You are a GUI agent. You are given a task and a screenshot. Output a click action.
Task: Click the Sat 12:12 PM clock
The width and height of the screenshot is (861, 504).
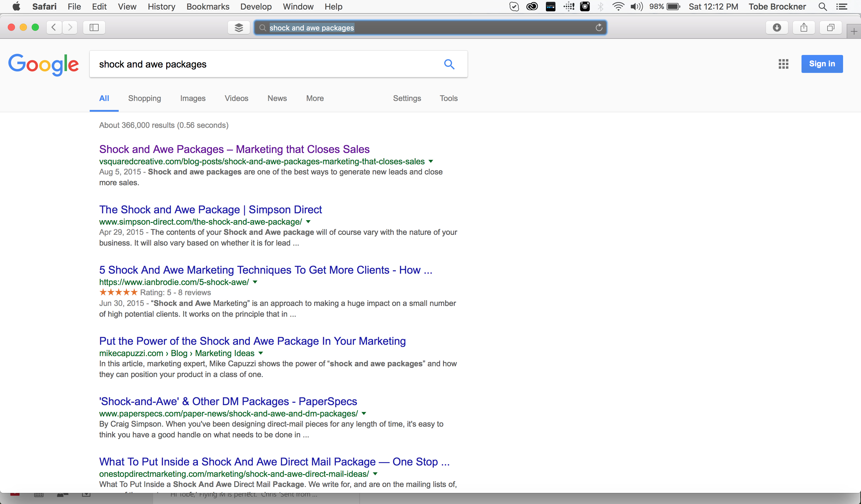pos(713,7)
